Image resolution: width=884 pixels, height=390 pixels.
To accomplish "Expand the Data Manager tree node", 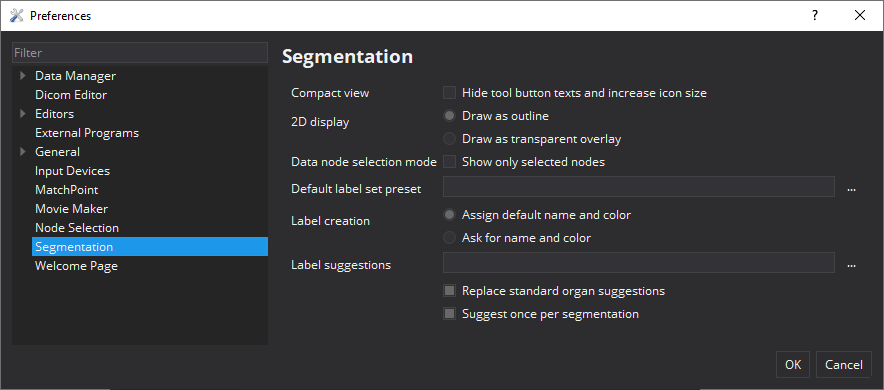I will click(23, 76).
